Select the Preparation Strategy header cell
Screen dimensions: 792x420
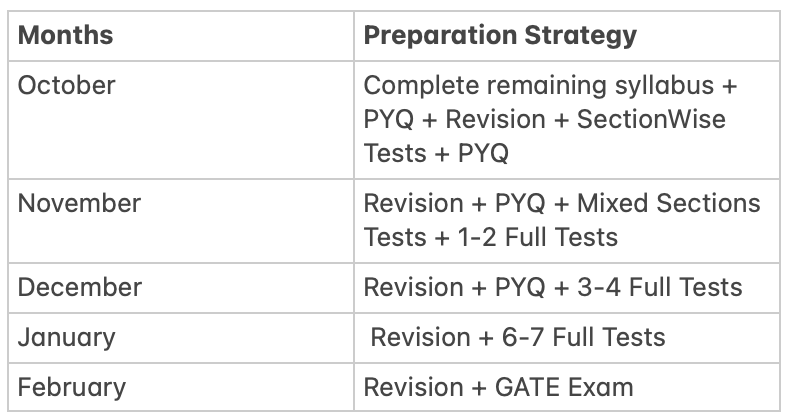click(x=500, y=36)
